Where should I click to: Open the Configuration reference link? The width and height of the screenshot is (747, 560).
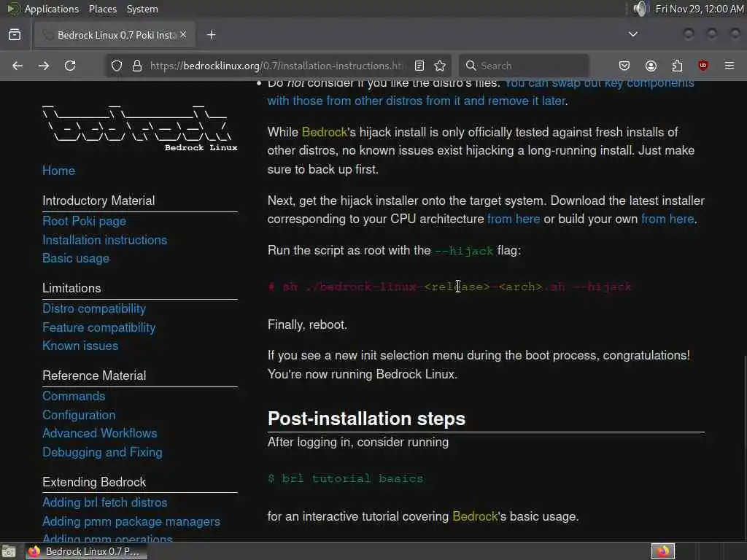click(79, 415)
